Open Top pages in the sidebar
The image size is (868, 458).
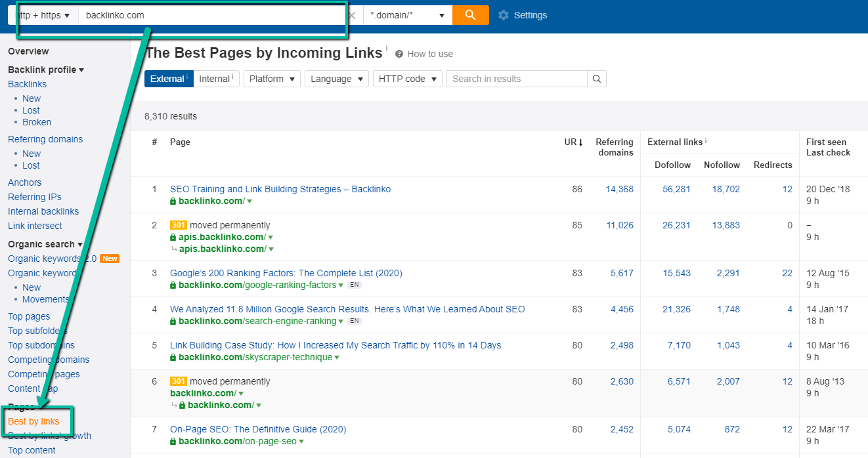(x=29, y=316)
